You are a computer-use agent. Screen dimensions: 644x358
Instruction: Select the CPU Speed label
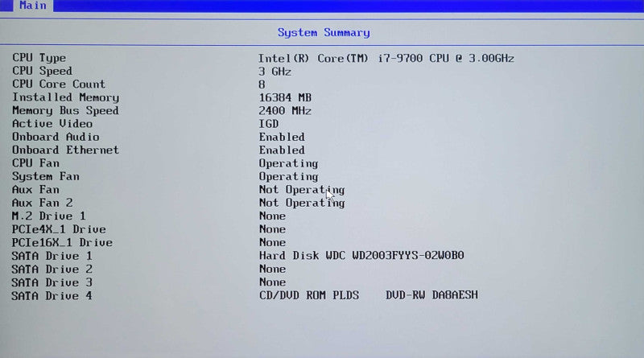[x=43, y=71]
